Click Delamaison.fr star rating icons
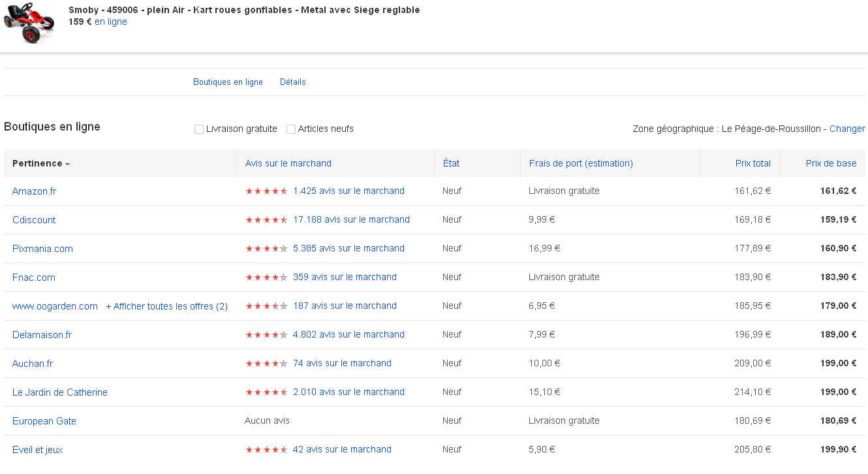The height and width of the screenshot is (474, 868). coord(266,335)
